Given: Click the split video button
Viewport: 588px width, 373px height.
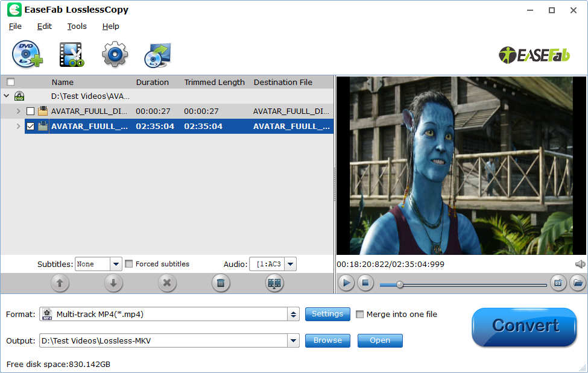Looking at the screenshot, I should pos(274,283).
